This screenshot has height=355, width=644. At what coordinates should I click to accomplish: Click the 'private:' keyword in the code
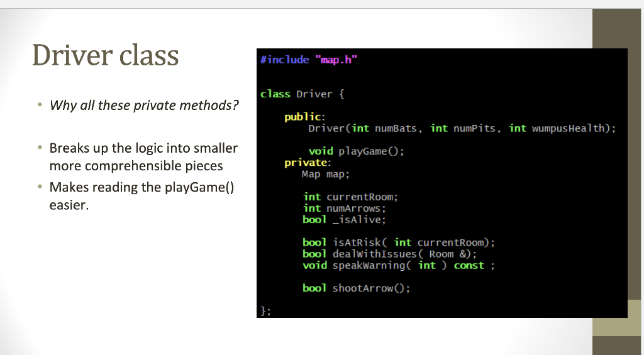(308, 163)
